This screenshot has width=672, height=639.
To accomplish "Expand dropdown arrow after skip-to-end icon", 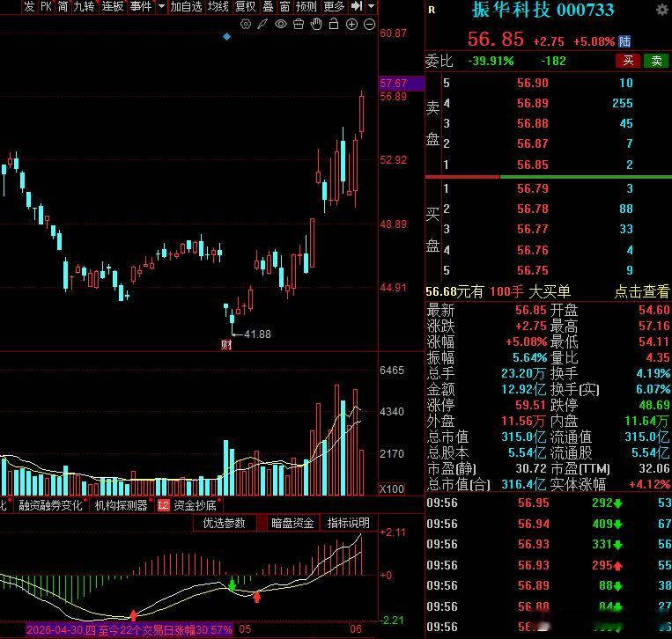I will [371, 6].
